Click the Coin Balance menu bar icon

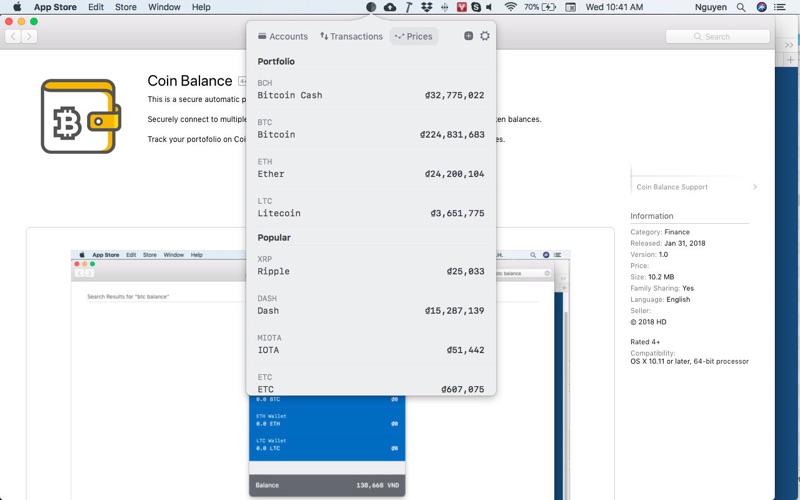371,7
